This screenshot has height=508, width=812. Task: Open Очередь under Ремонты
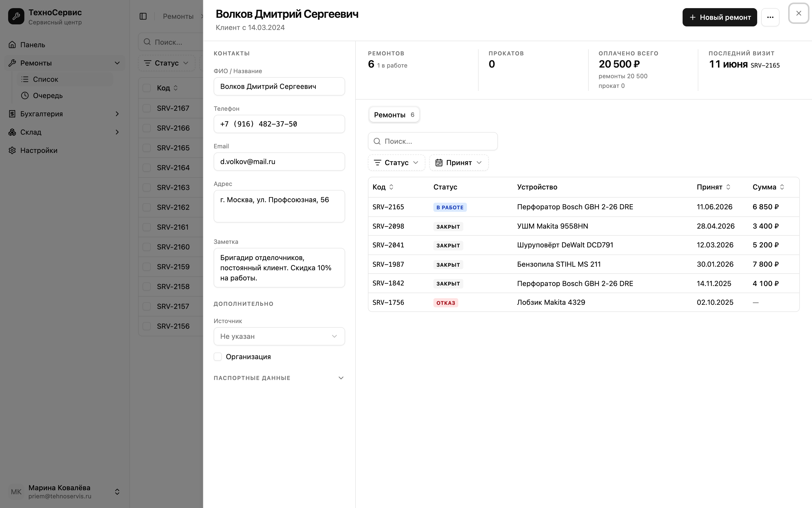coord(65,96)
